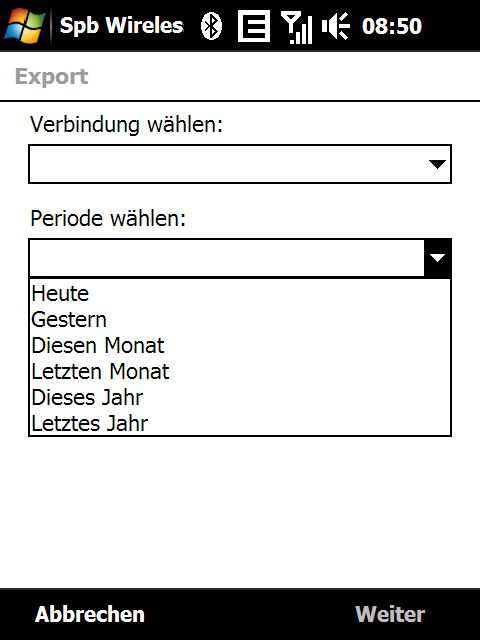Viewport: 480px width, 640px height.
Task: Open the speaker volume icon
Action: click(x=336, y=26)
